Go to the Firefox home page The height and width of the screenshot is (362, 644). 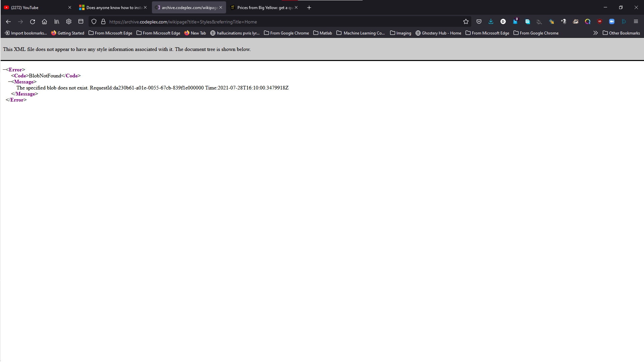(x=44, y=22)
